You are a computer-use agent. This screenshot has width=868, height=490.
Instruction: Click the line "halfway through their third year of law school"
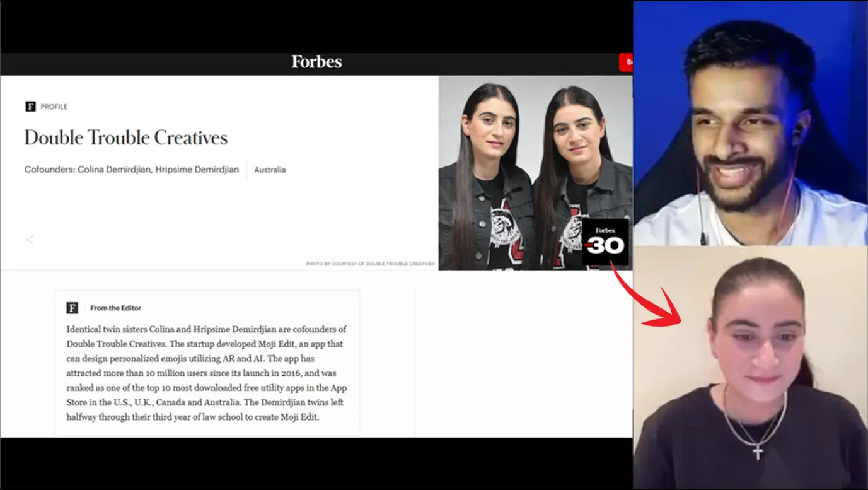(x=193, y=417)
